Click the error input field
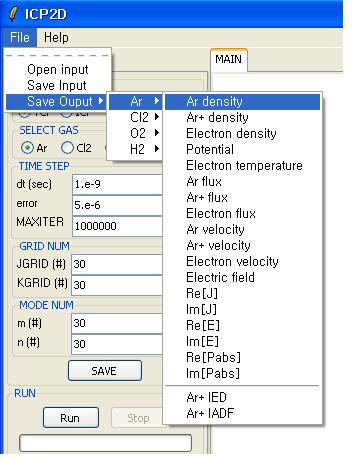This screenshot has height=462, width=360. (x=117, y=205)
